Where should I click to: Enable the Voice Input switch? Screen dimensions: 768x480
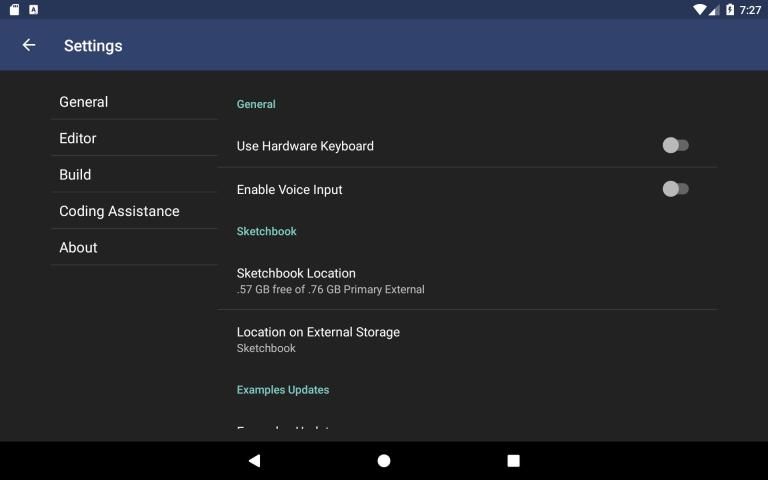click(675, 189)
